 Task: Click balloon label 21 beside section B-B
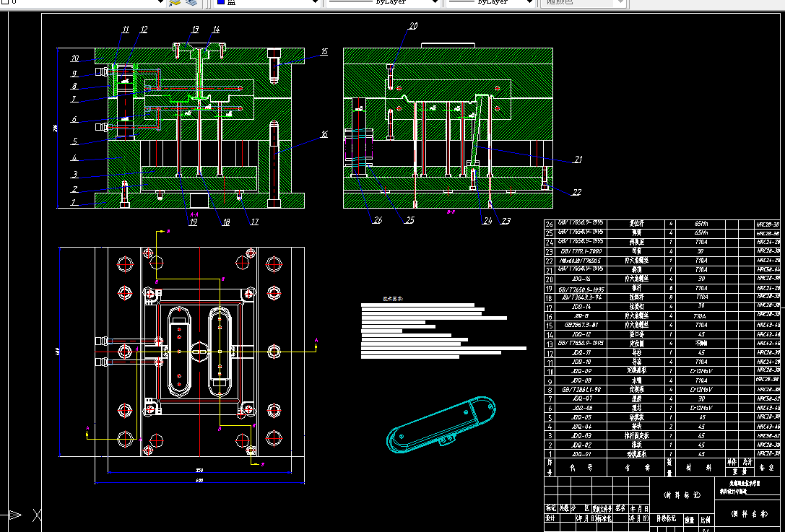pyautogui.click(x=578, y=159)
